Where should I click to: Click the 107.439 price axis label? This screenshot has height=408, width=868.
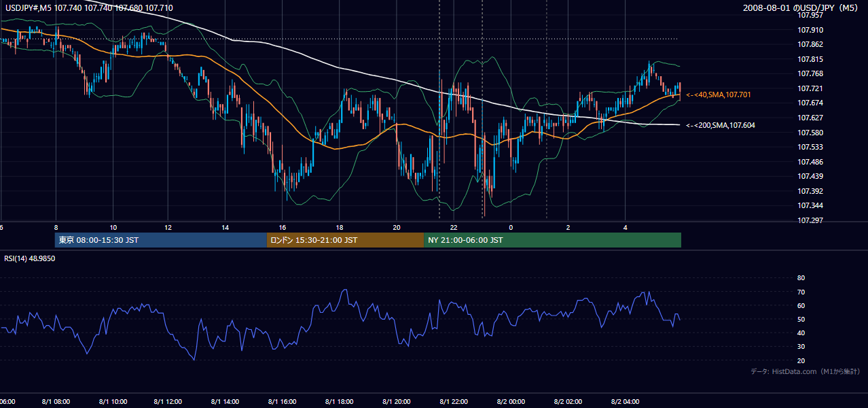tap(810, 176)
